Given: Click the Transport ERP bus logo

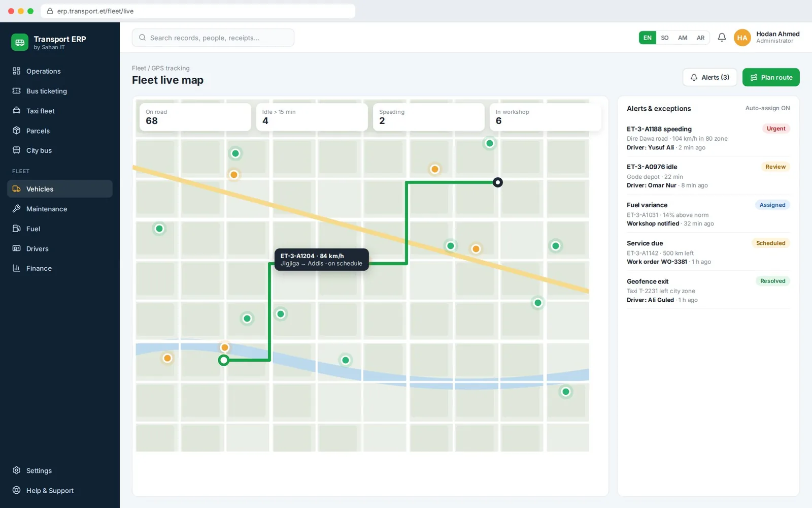Looking at the screenshot, I should 20,43.
